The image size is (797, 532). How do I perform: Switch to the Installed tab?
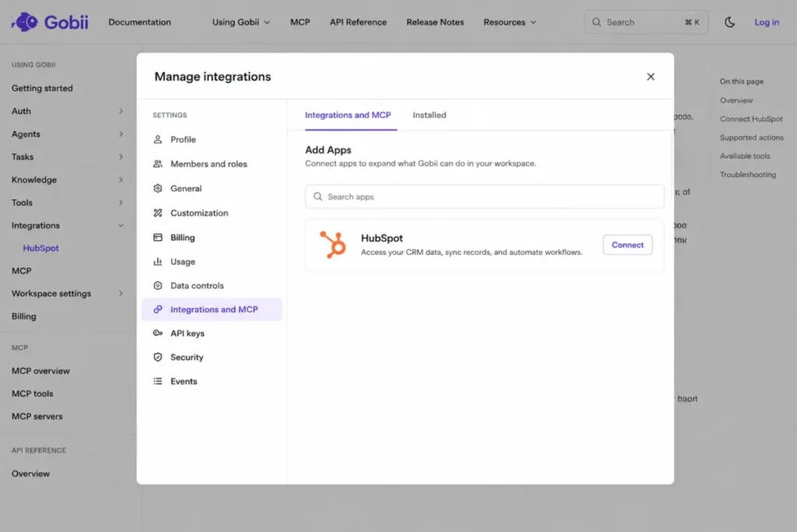tap(429, 115)
